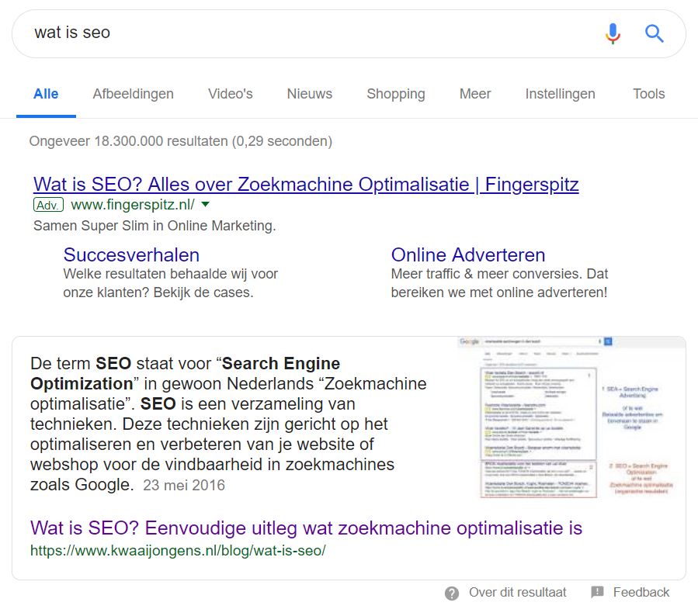Open the Meer menu
Image resolution: width=698 pixels, height=616 pixels.
click(x=475, y=94)
